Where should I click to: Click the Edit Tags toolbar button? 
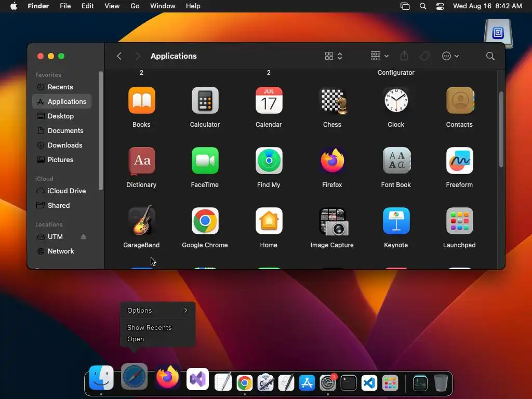424,56
